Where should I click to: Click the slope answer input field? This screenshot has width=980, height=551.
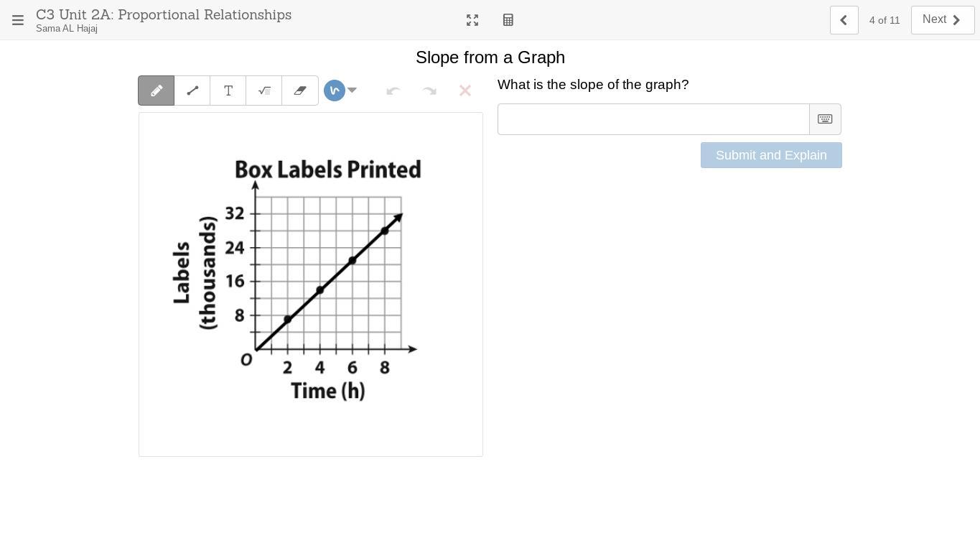coord(653,119)
